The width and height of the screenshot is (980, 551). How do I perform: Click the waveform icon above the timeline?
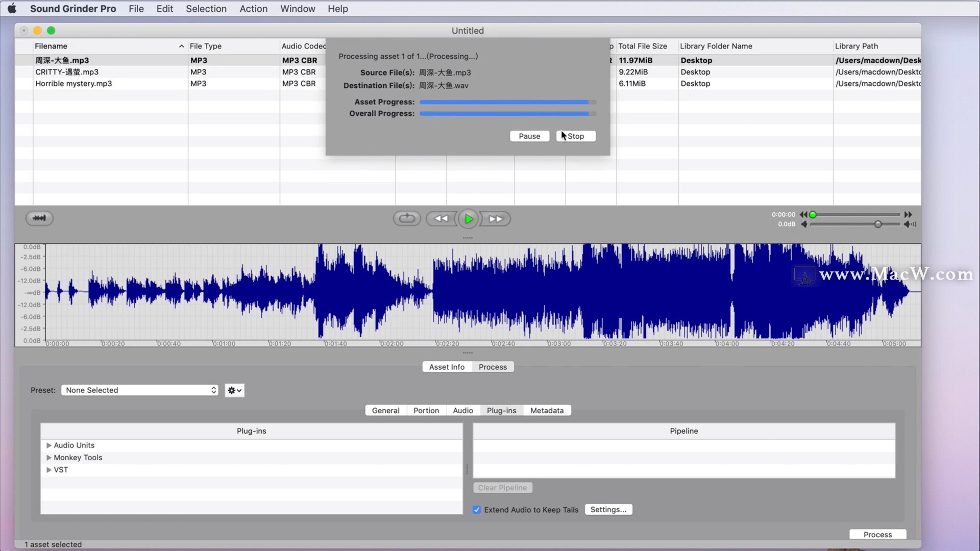click(39, 218)
